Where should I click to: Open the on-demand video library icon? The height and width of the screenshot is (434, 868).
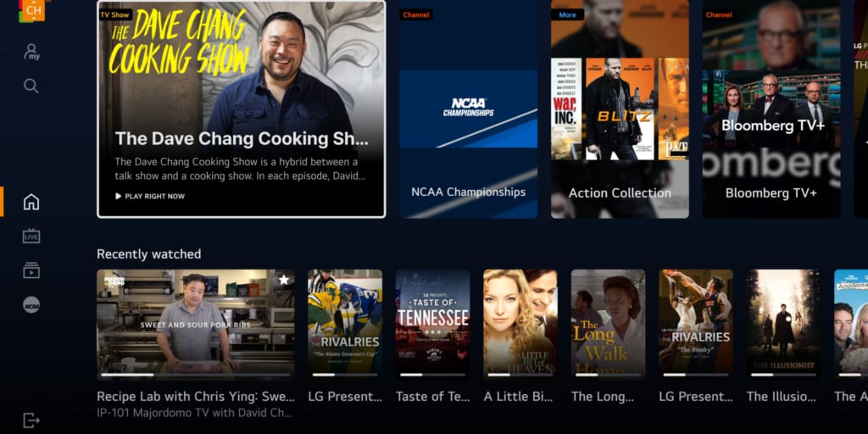[x=31, y=270]
